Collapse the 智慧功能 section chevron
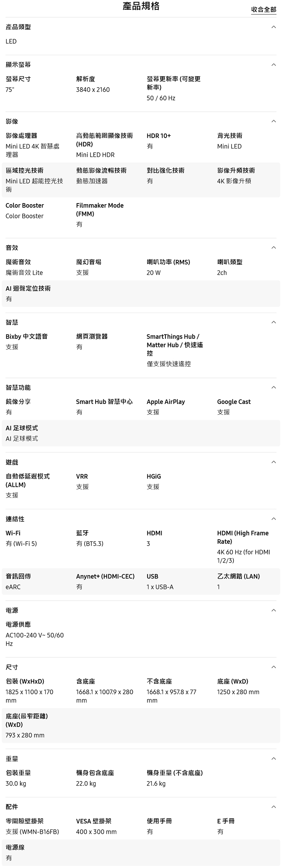 pos(273,387)
